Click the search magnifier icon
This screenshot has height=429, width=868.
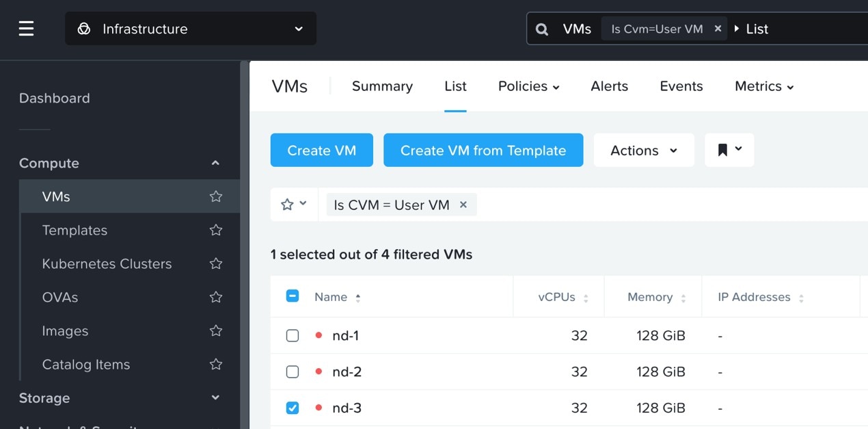coord(542,29)
